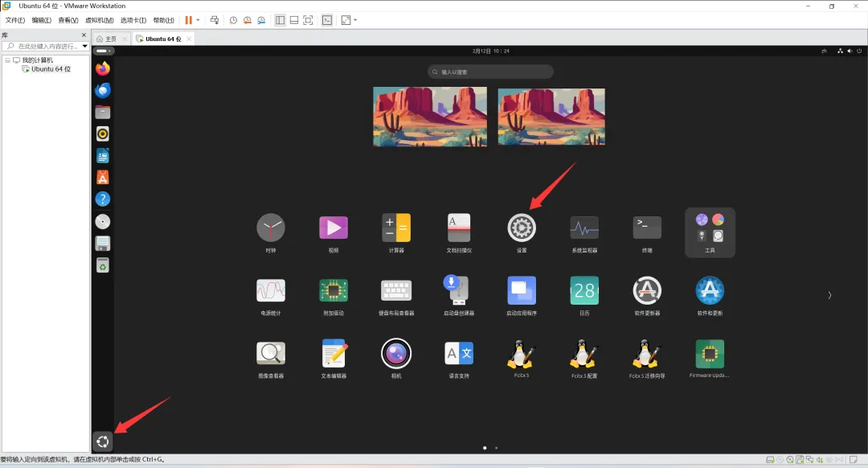Screen dimensions: 868x468
Task: Open the 编辑(E) menu
Action: (42, 20)
